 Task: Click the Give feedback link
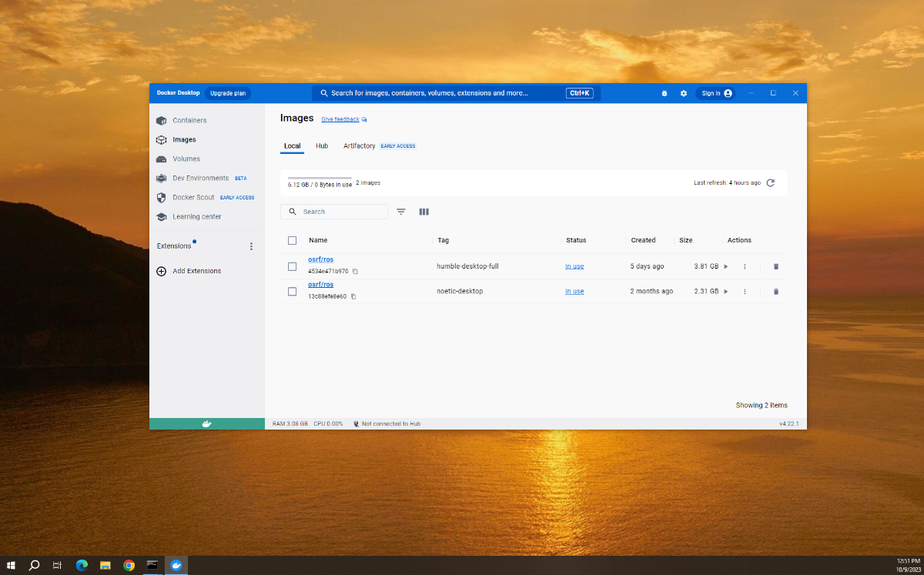tap(340, 119)
